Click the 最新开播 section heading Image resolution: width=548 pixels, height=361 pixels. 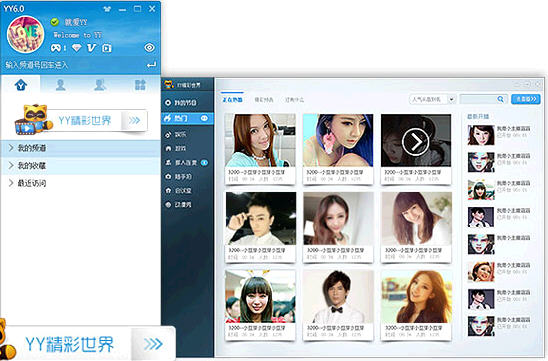(478, 116)
